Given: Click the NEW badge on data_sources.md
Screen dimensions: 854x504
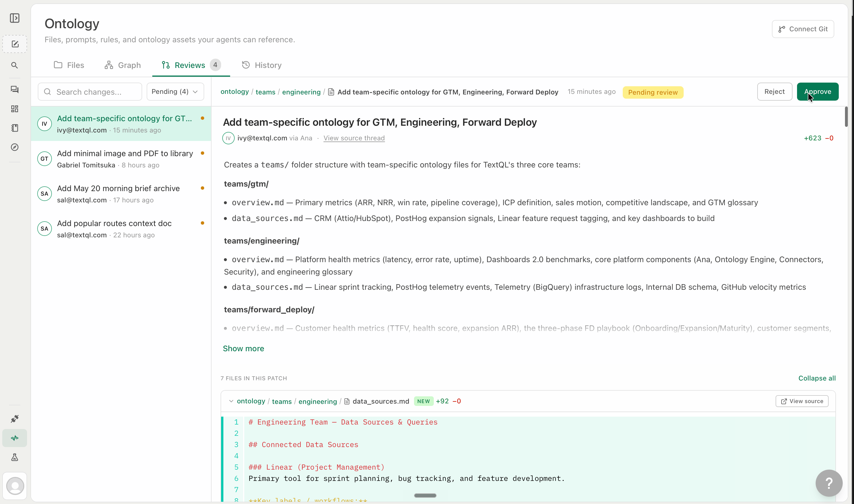Looking at the screenshot, I should click(x=423, y=401).
